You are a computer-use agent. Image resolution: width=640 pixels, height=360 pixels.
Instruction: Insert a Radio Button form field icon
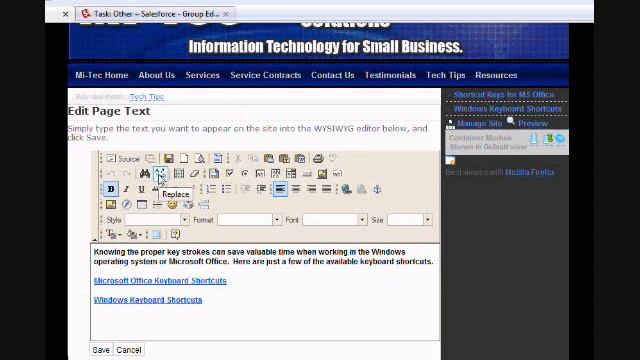point(245,173)
